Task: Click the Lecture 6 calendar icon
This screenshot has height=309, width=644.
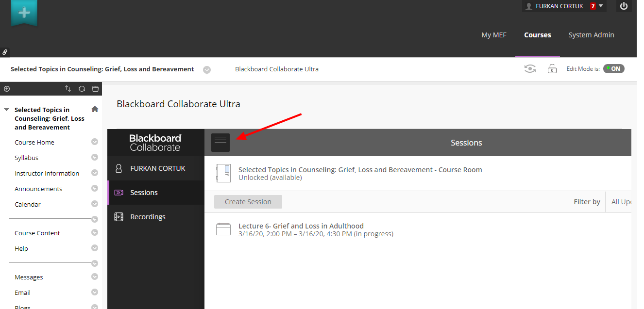Action: coord(223,229)
